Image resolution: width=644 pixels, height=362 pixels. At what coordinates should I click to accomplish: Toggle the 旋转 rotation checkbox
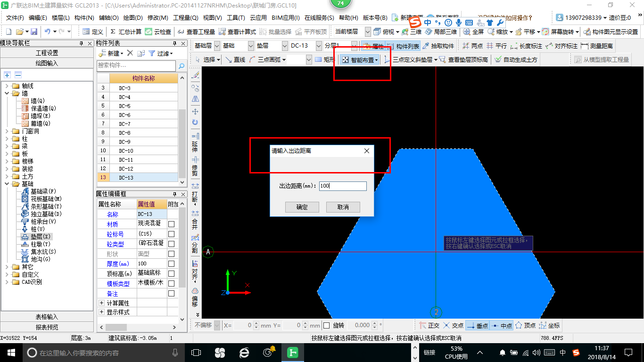pos(327,325)
